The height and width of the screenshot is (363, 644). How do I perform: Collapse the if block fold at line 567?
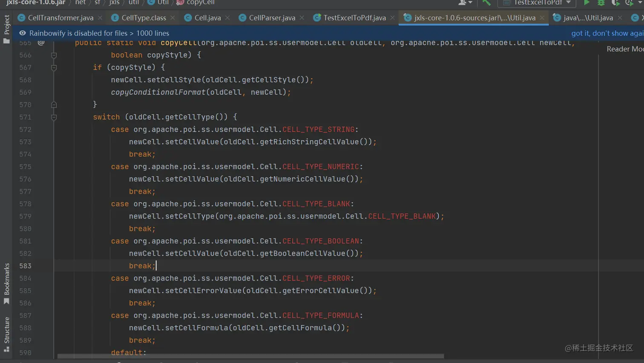(x=54, y=68)
